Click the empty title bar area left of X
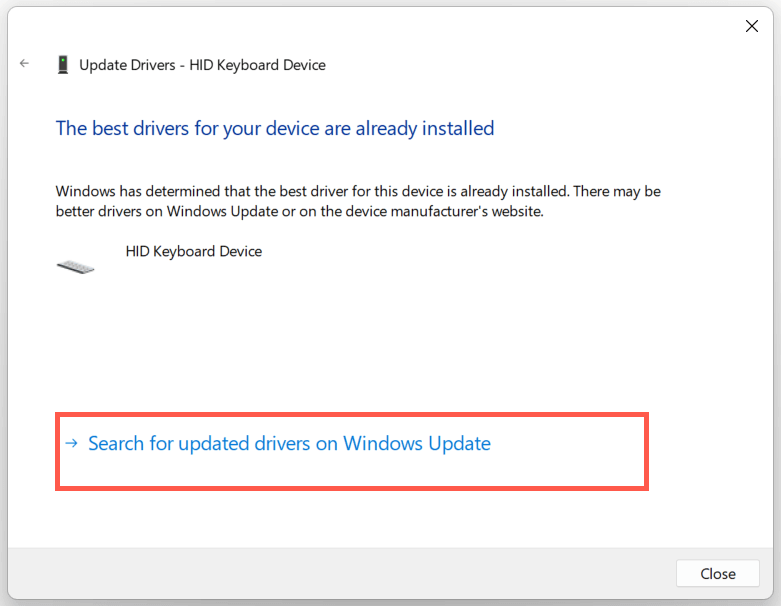 (400, 26)
